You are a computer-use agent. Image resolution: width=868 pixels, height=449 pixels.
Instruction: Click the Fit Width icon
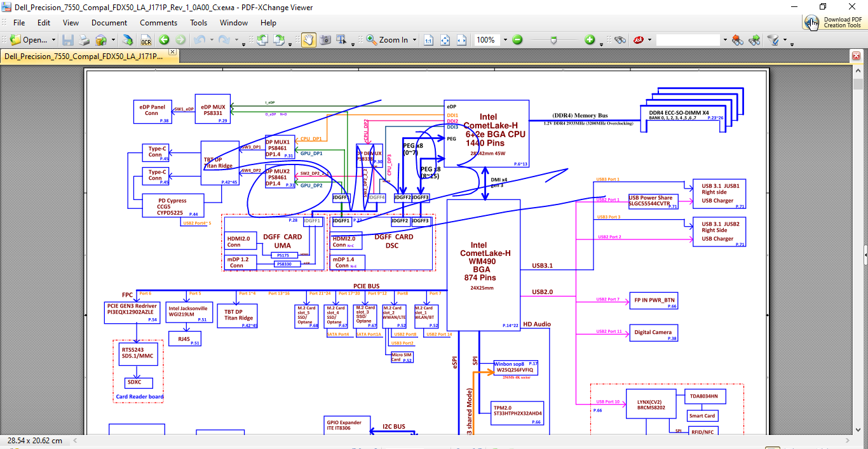(462, 39)
